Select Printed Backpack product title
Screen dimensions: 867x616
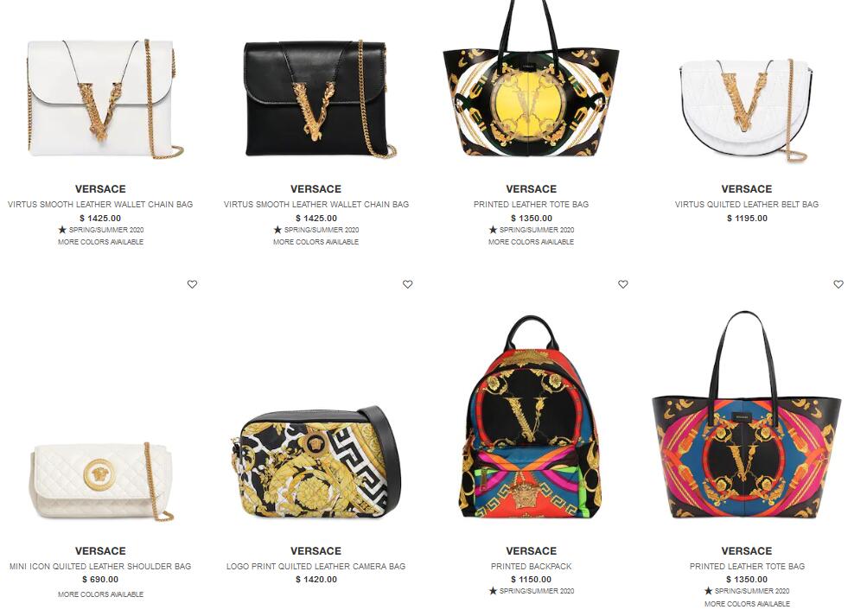click(531, 566)
